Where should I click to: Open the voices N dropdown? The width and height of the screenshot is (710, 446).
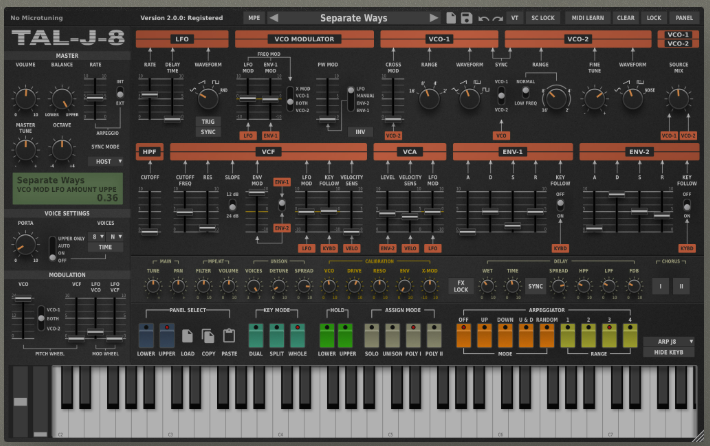click(x=115, y=236)
